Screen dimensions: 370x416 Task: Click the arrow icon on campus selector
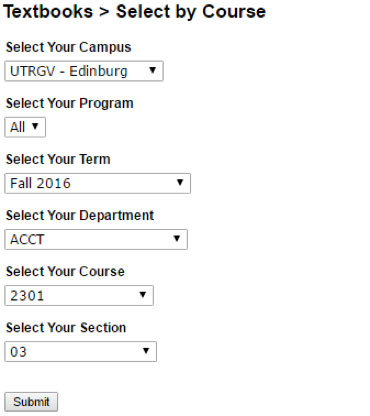[x=153, y=70]
